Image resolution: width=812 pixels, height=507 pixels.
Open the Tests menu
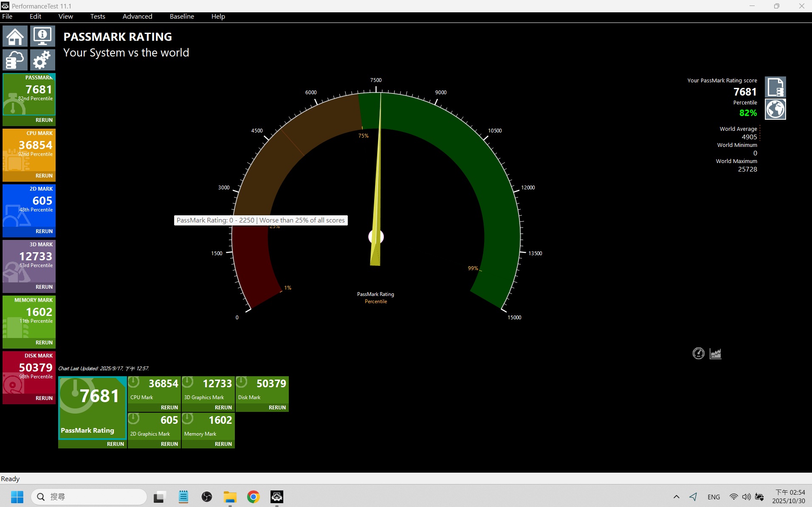pyautogui.click(x=98, y=16)
